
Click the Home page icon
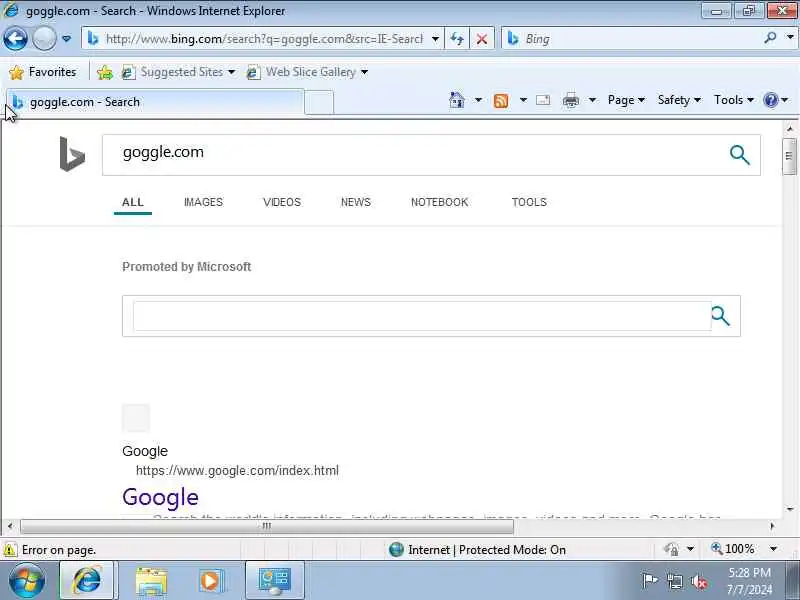[x=457, y=100]
